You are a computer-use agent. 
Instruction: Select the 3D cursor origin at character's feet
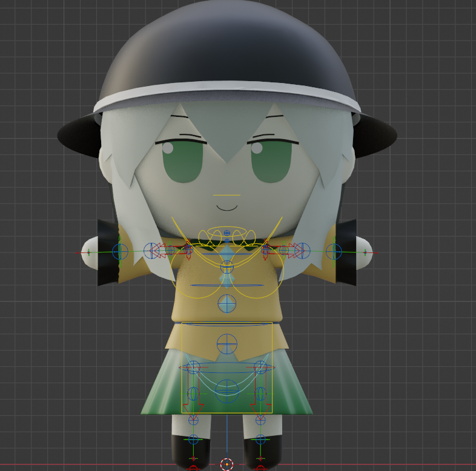coord(226,464)
